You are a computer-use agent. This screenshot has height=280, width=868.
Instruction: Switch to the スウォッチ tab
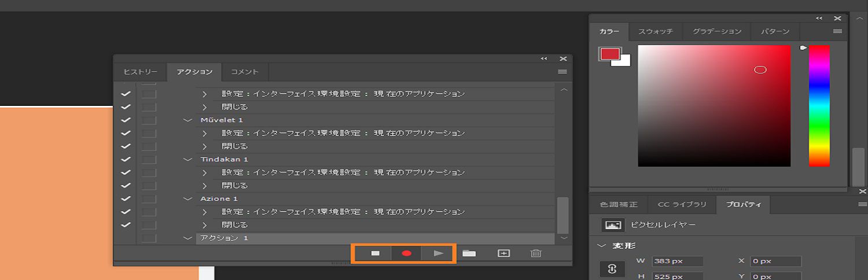[656, 31]
